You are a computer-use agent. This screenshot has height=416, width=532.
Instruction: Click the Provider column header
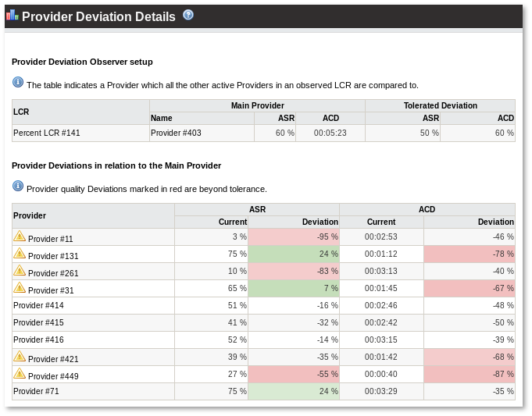pos(30,215)
